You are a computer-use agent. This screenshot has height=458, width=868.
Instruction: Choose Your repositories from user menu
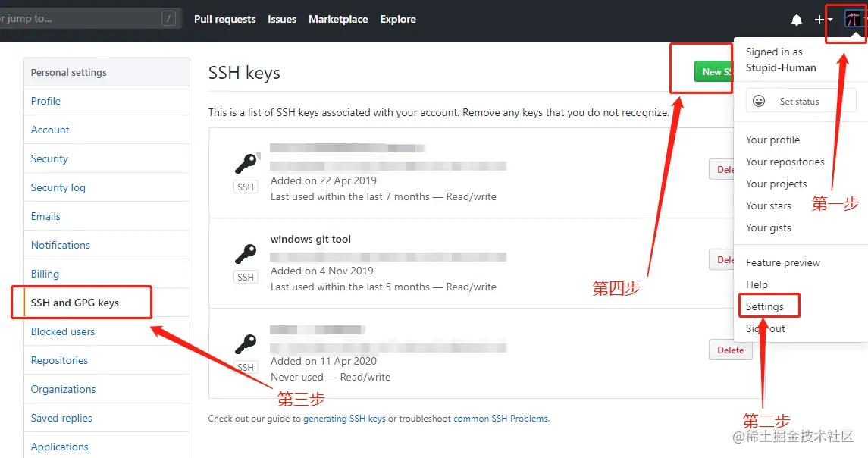pos(785,162)
